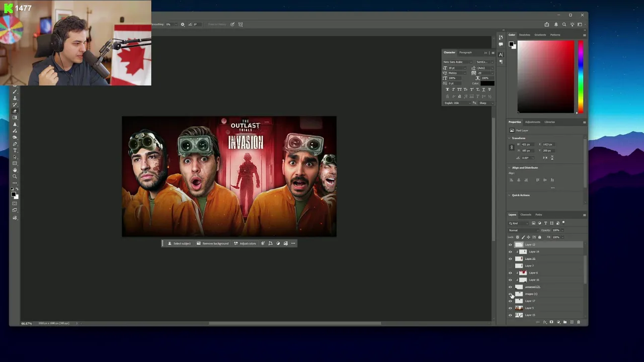Click the Select subject button

click(179, 243)
